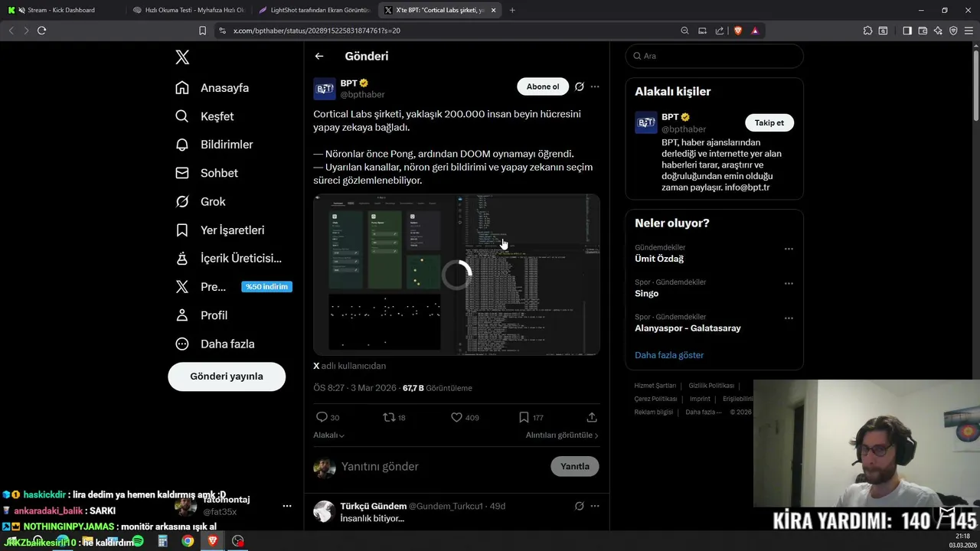Open BPT profile avatar on the post

coord(325,89)
